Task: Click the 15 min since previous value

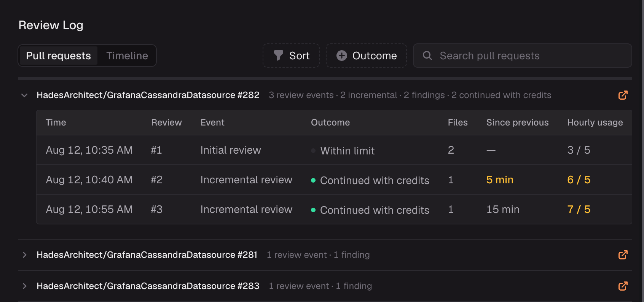Action: (x=503, y=210)
